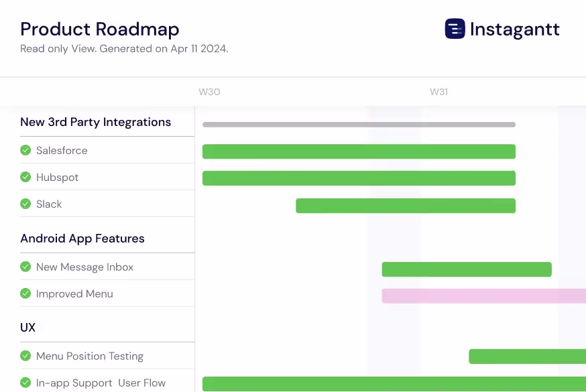586x392 pixels.
Task: Toggle the Slack task completion checkmark
Action: point(25,204)
